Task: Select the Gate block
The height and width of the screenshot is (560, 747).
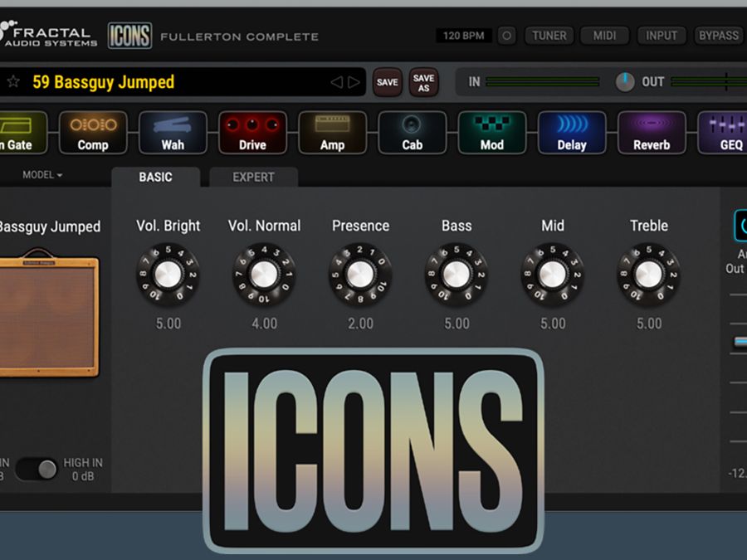Action: (x=23, y=133)
